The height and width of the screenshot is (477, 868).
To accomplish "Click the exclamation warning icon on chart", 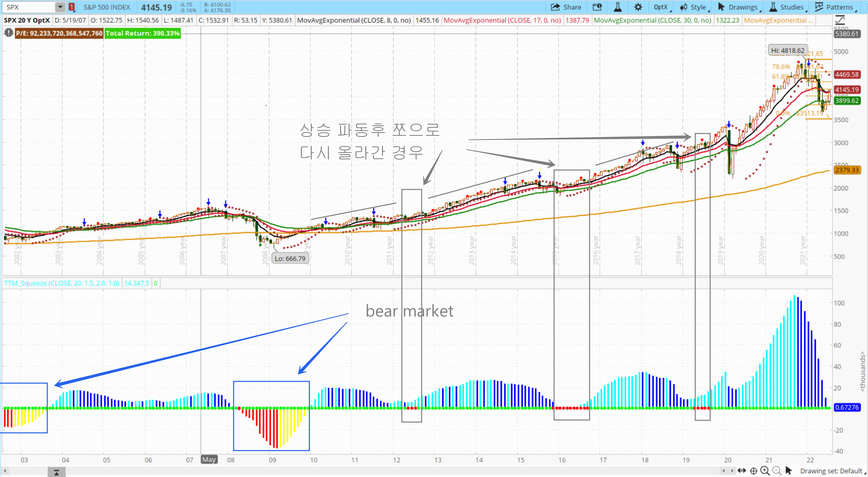I will [x=8, y=33].
